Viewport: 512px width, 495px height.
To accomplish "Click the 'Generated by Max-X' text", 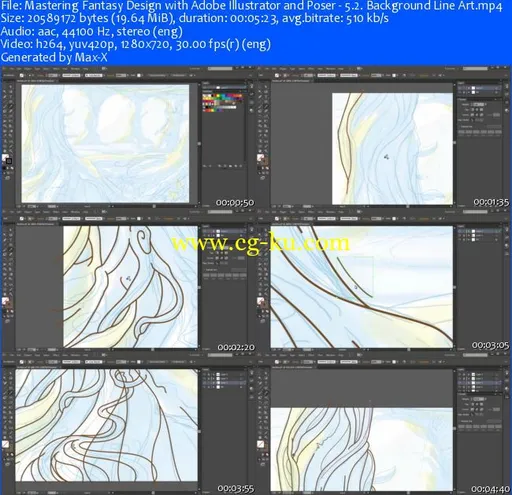I will 54,57.
